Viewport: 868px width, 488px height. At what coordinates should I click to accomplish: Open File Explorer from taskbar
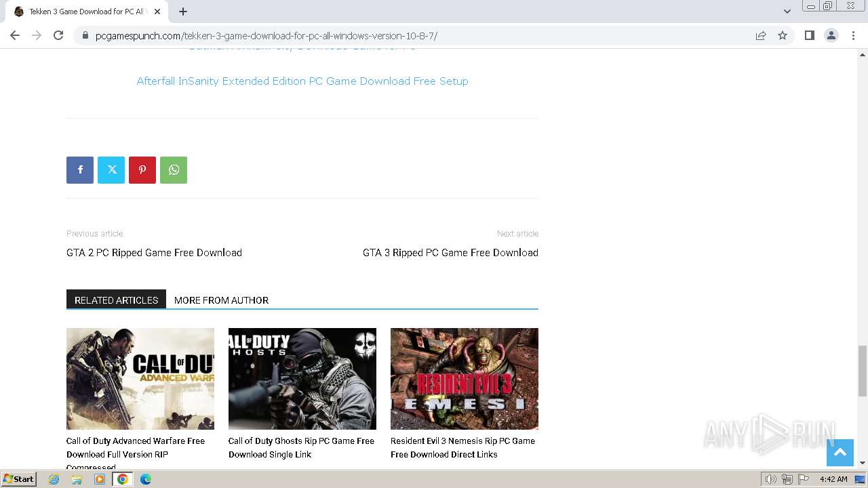(x=77, y=479)
